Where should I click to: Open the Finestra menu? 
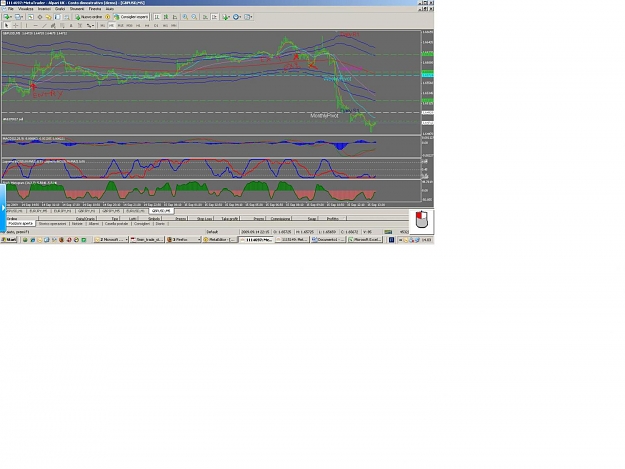[x=95, y=8]
